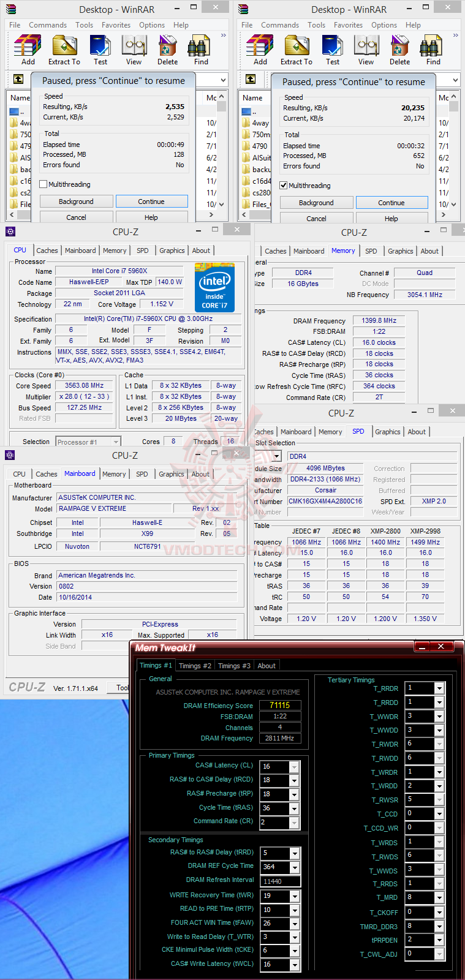
Task: Open RAS# Precharge (tRP) dropdown in Mem TweakIt
Action: point(295,795)
